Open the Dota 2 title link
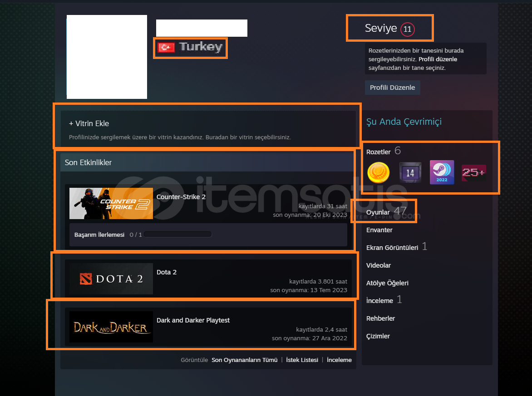Screen dimensions: 532x396 pyautogui.click(x=166, y=272)
